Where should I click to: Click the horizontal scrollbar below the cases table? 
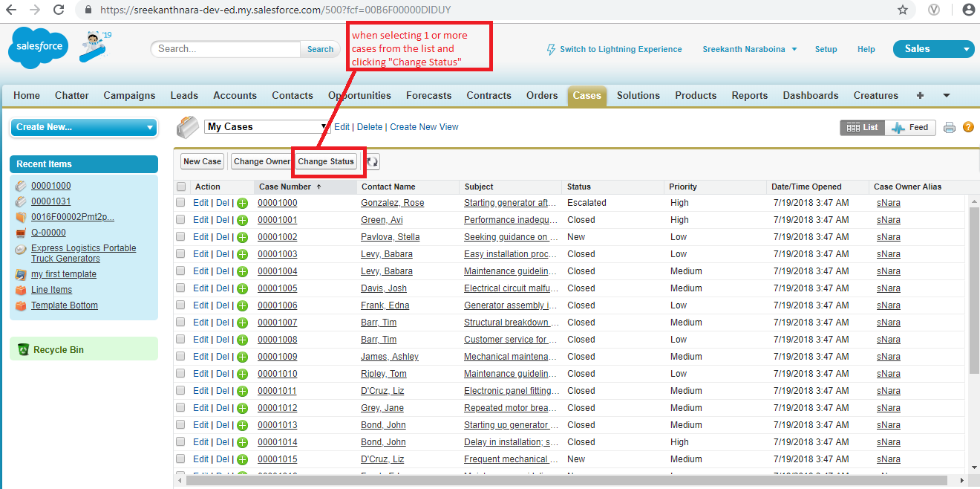tap(566, 480)
